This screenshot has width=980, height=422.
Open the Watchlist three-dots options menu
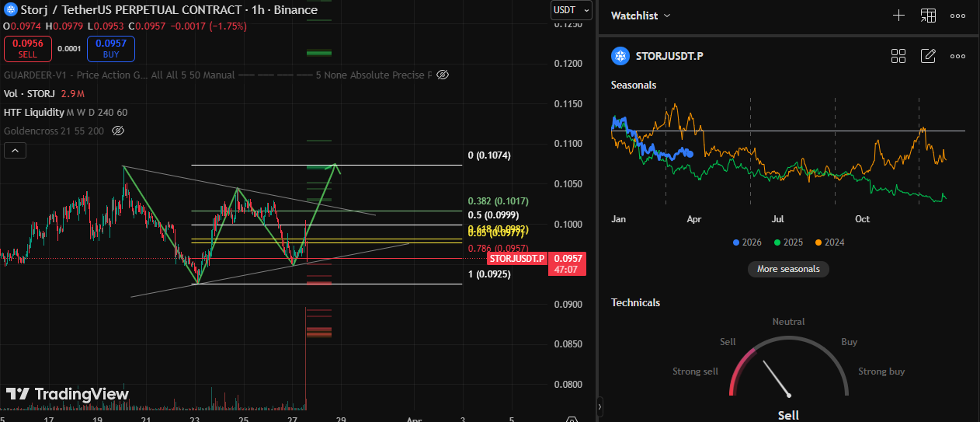point(957,16)
